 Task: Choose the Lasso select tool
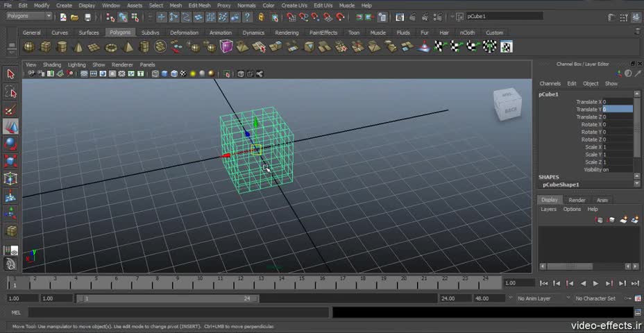10,92
